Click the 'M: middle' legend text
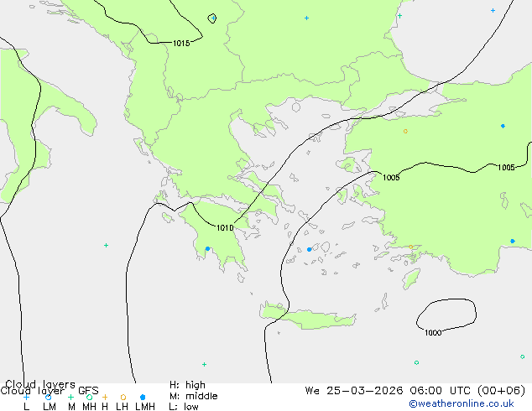The width and height of the screenshot is (532, 411). (x=193, y=396)
